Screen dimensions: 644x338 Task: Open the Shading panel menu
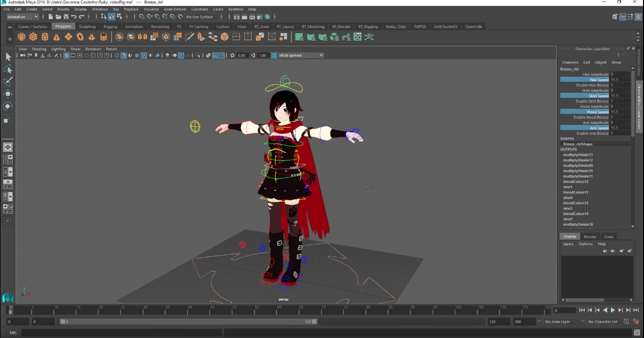coord(39,49)
